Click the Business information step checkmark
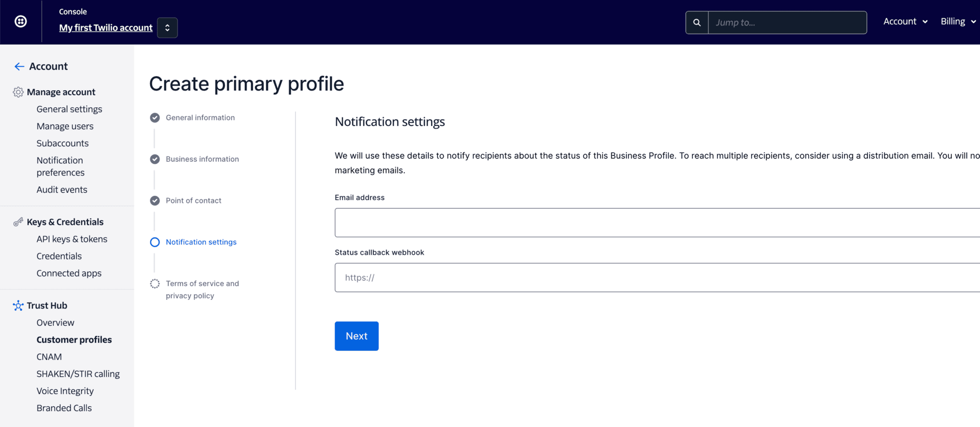980x427 pixels. [155, 159]
